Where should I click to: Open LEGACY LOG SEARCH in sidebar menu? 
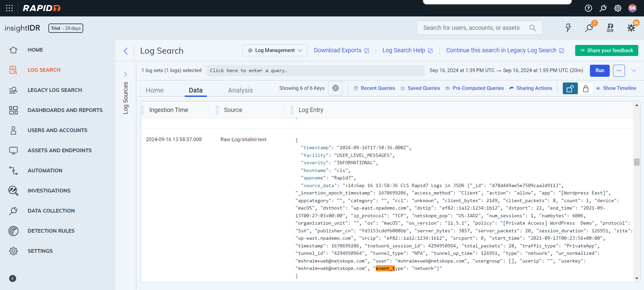point(55,90)
